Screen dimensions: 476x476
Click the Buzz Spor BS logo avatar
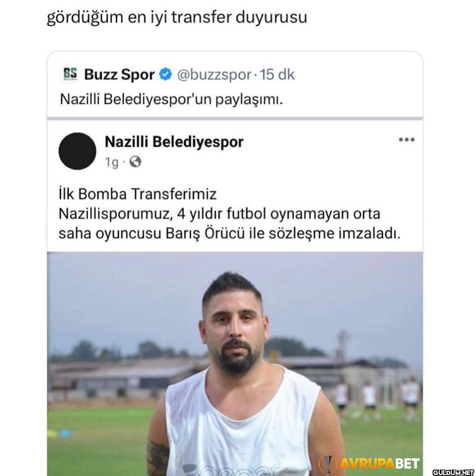(70, 74)
